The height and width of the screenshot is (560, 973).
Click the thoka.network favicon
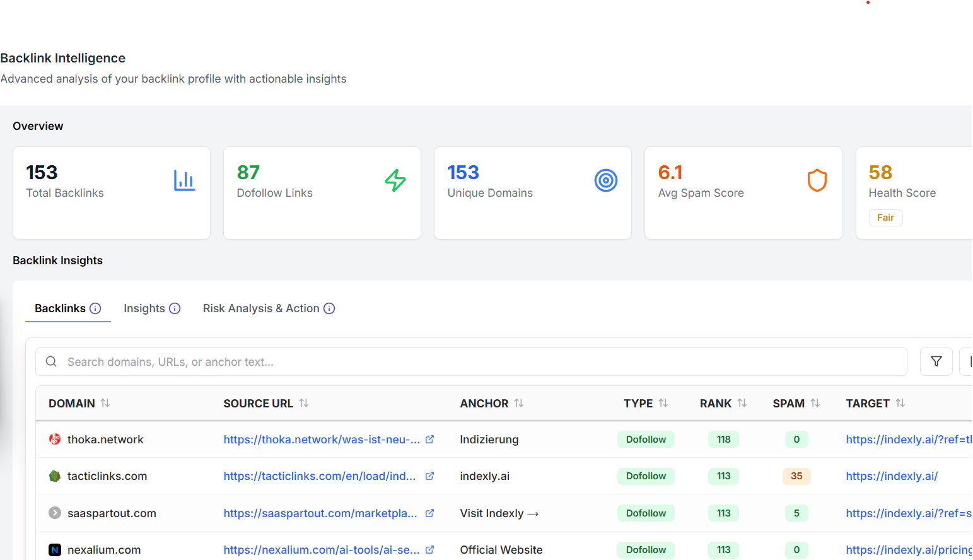[x=55, y=440]
